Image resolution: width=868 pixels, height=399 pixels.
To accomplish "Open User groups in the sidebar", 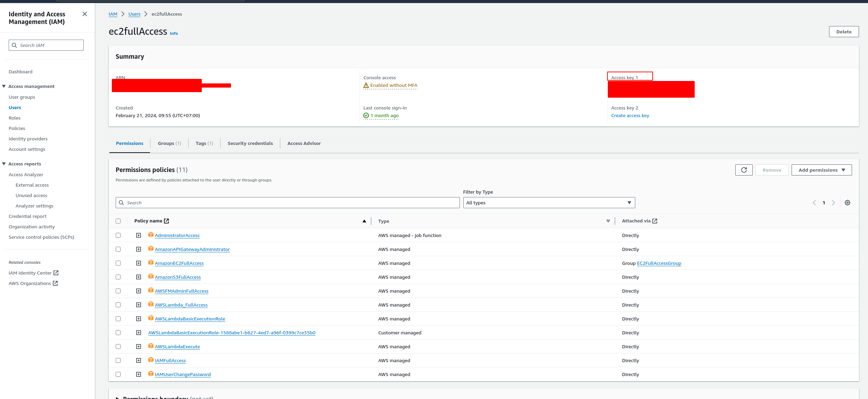I will 22,97.
